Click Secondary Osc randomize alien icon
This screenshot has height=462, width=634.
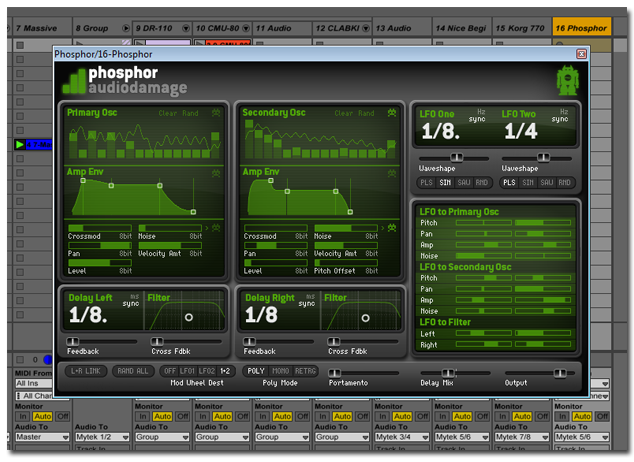pos(392,113)
